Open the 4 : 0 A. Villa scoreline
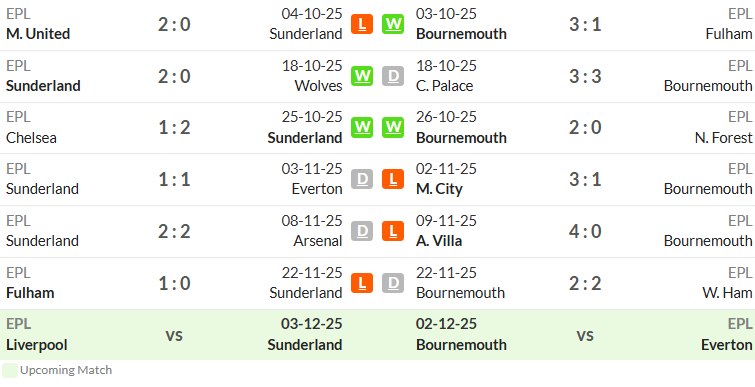 [585, 232]
